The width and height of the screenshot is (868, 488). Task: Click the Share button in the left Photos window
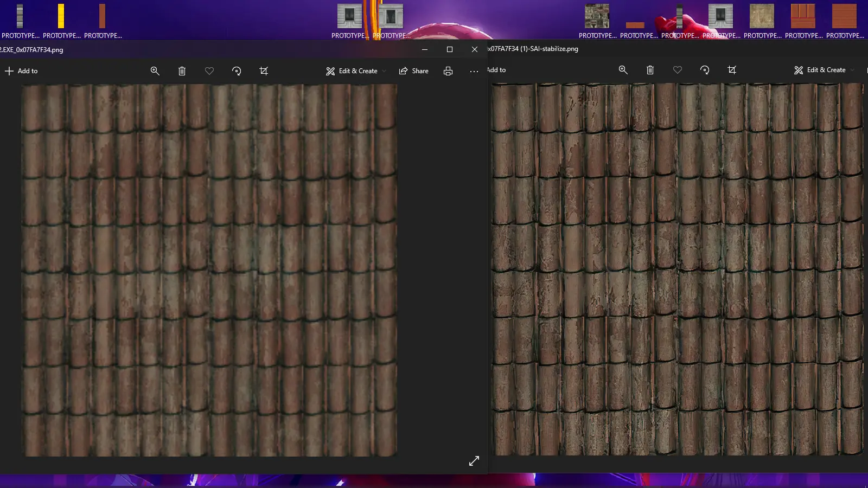click(x=413, y=71)
